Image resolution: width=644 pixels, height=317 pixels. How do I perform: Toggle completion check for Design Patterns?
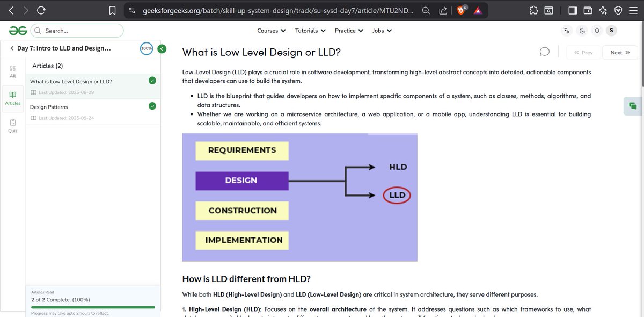(x=152, y=106)
